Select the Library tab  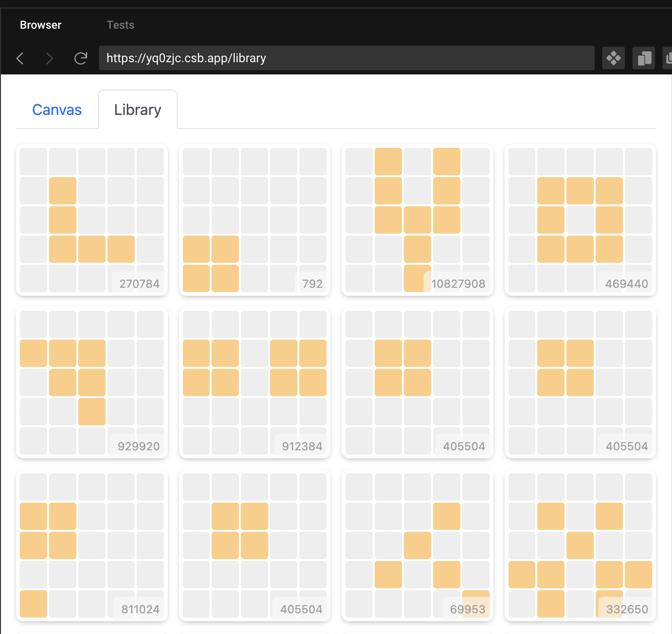tap(138, 110)
